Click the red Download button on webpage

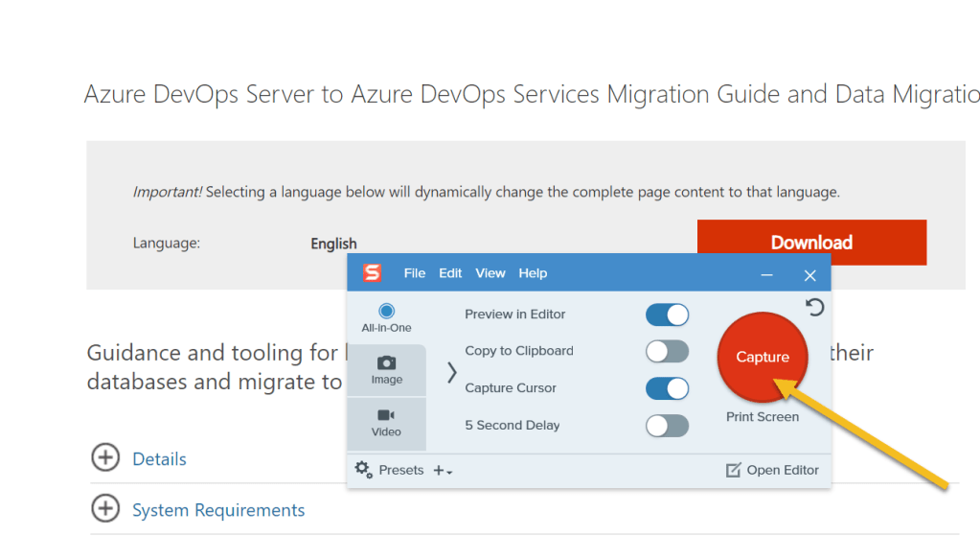(811, 242)
